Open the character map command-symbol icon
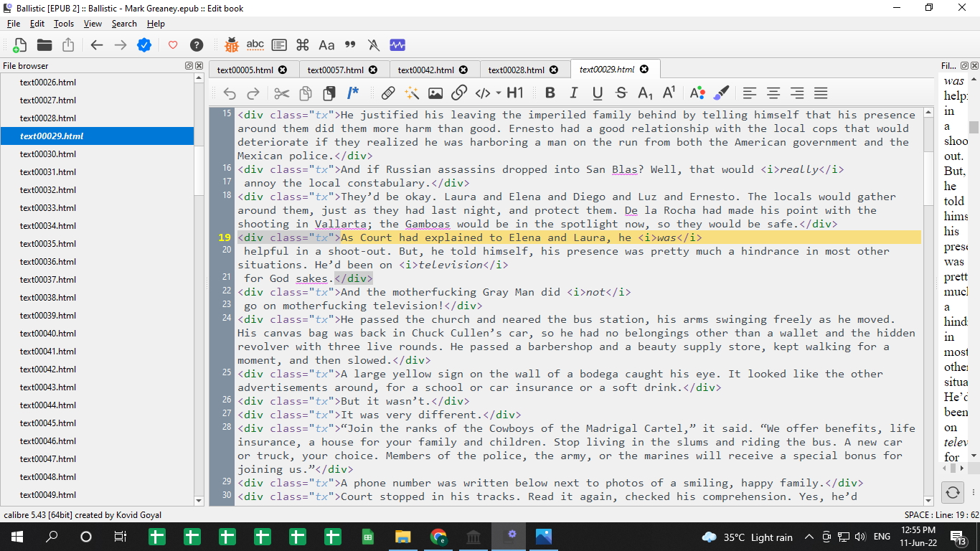Viewport: 980px width, 551px height. tap(303, 45)
